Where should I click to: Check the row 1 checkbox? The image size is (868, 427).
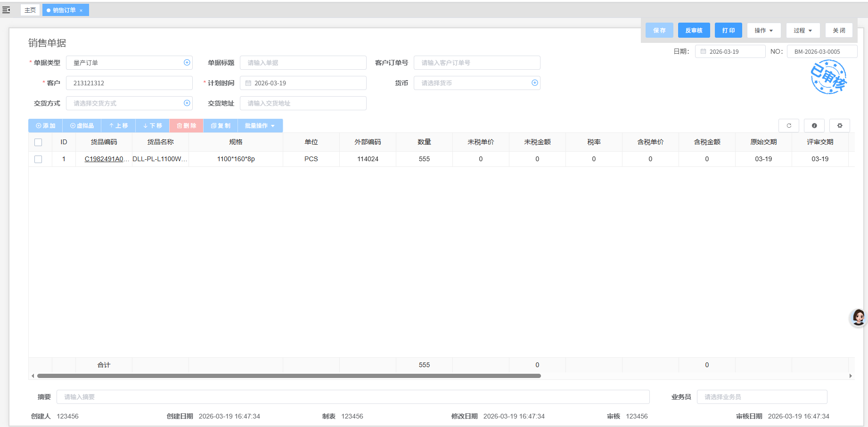(x=38, y=159)
